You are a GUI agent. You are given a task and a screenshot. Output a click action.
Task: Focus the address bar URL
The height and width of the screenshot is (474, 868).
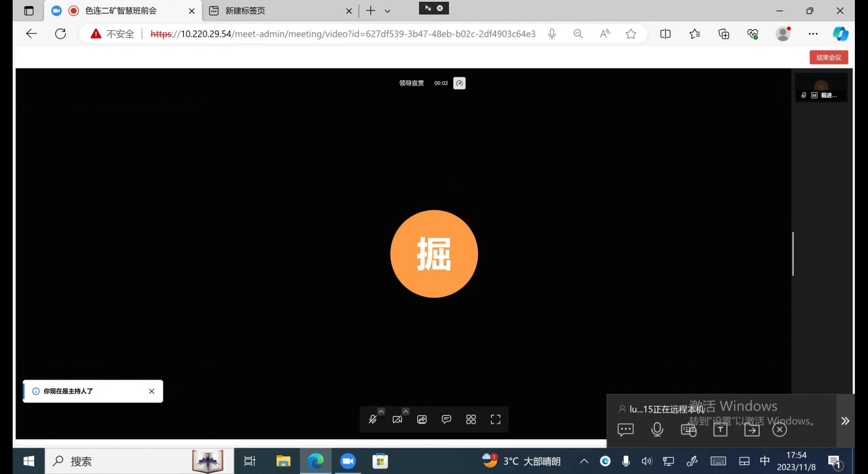pyautogui.click(x=343, y=34)
